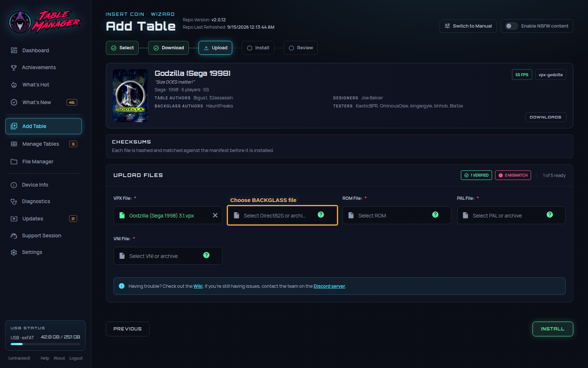Open help for the backglass file
This screenshot has height=368, width=588.
point(321,215)
